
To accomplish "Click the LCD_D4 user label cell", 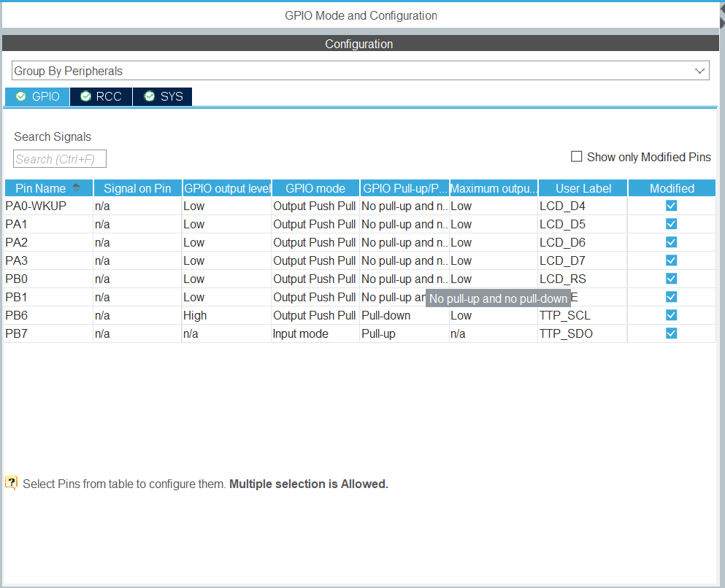I will pos(583,206).
